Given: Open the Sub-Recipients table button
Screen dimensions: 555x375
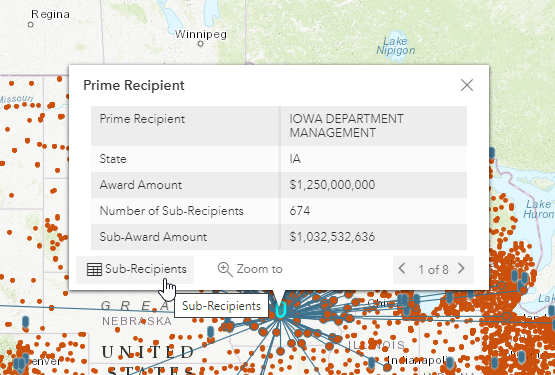Looking at the screenshot, I should 135,269.
